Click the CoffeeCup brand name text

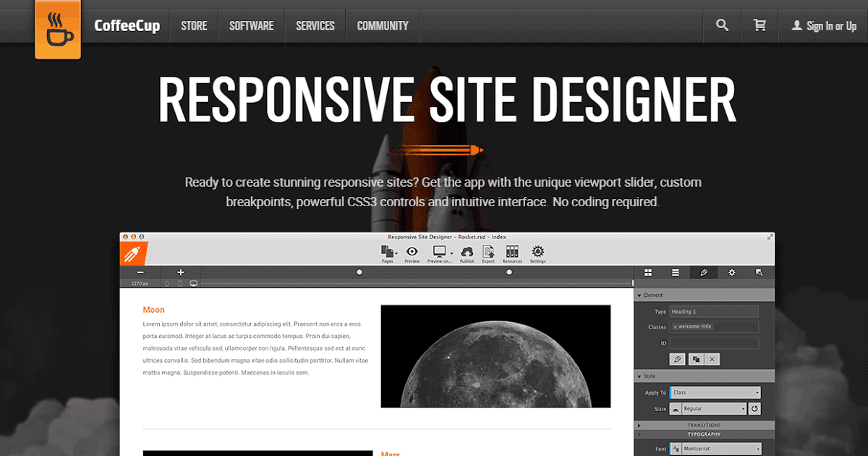pos(127,25)
